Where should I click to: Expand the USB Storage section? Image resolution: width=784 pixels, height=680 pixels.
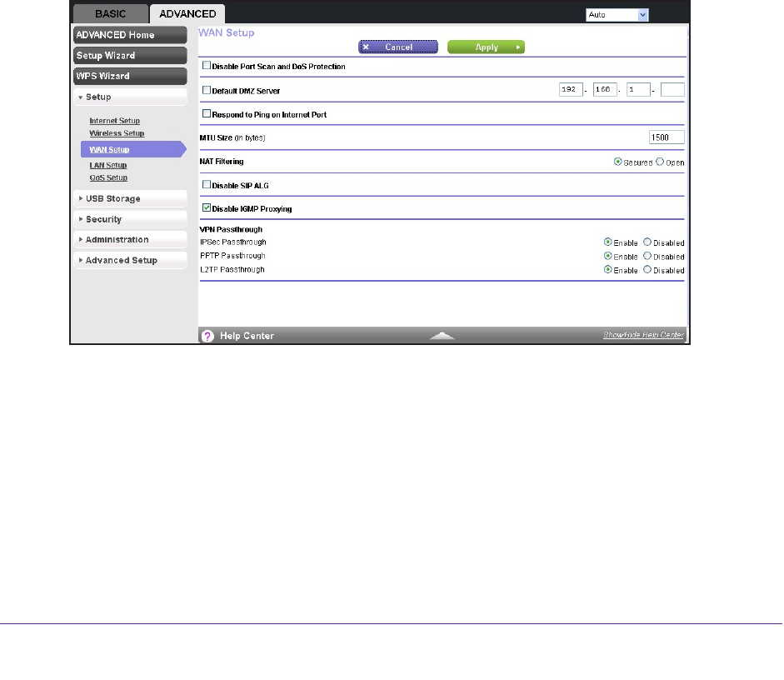(x=130, y=198)
